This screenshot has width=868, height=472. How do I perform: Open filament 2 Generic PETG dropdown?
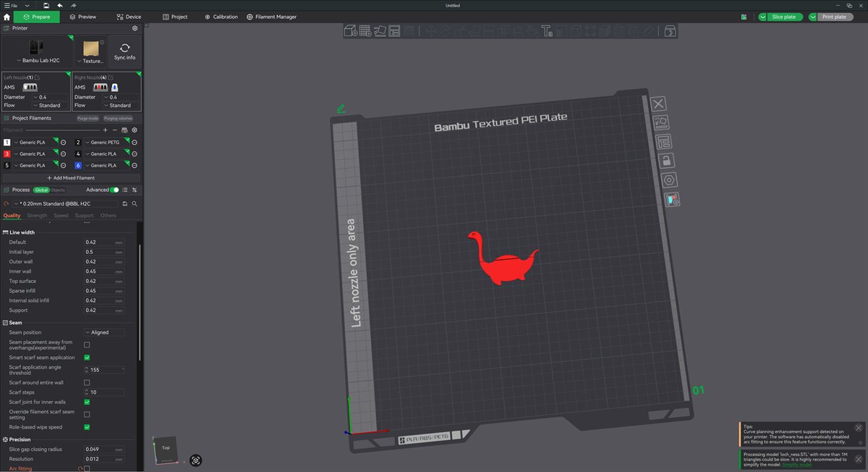click(106, 143)
